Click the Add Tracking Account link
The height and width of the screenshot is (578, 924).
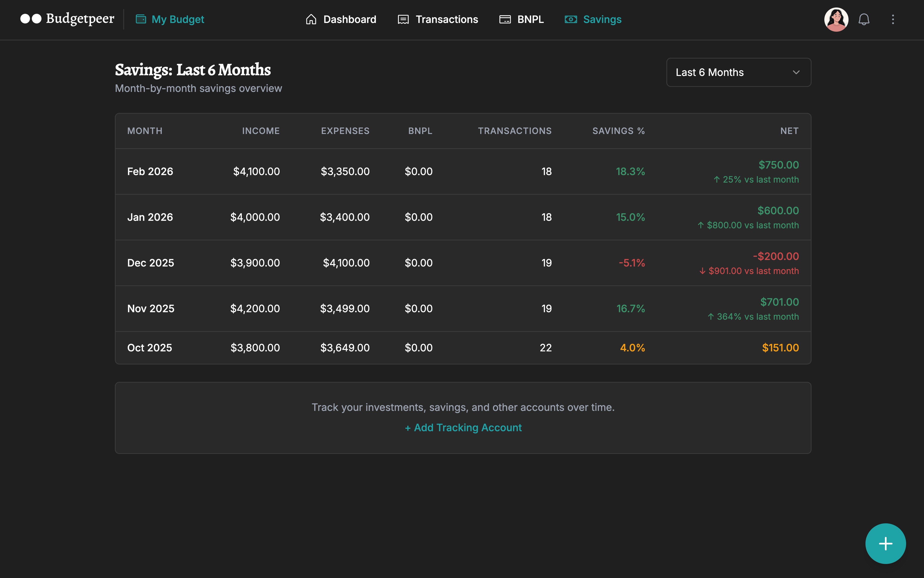pyautogui.click(x=463, y=427)
